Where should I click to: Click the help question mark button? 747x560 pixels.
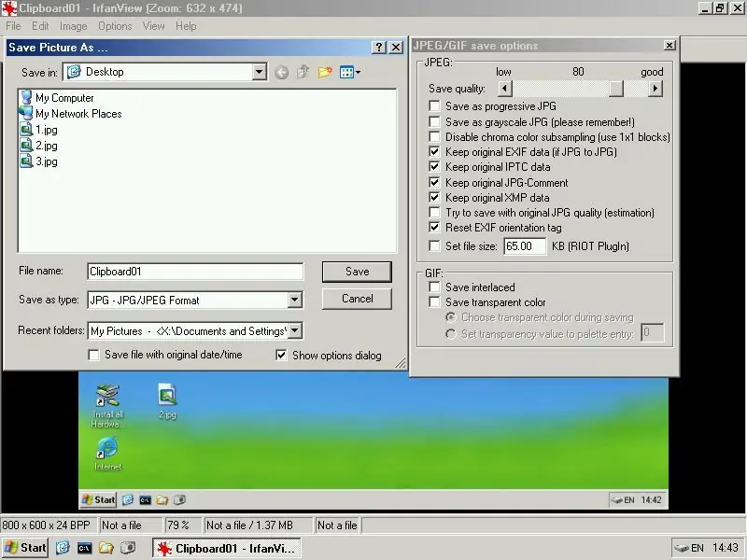click(x=379, y=48)
